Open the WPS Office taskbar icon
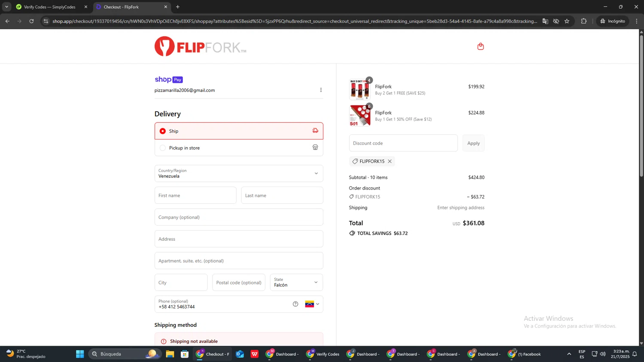Image resolution: width=644 pixels, height=362 pixels. point(255,354)
